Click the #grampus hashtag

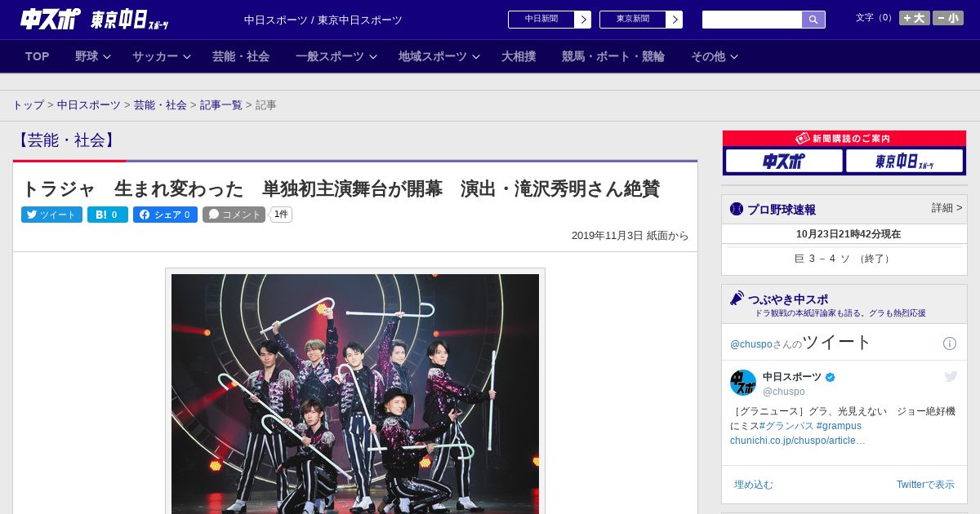pos(839,426)
